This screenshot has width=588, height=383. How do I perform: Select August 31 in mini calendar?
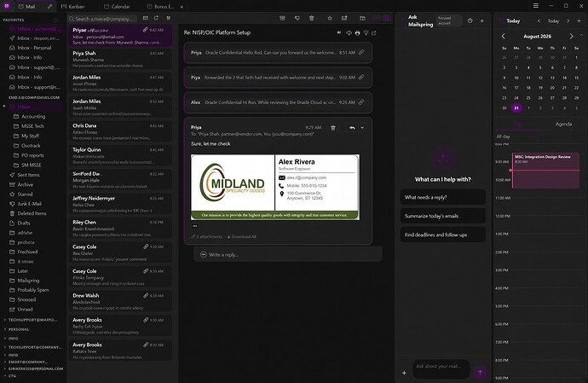[516, 107]
